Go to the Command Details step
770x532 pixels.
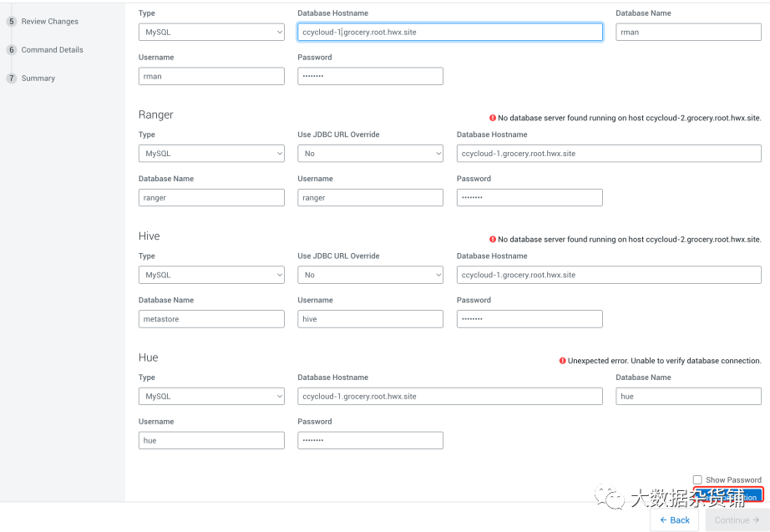click(x=52, y=50)
